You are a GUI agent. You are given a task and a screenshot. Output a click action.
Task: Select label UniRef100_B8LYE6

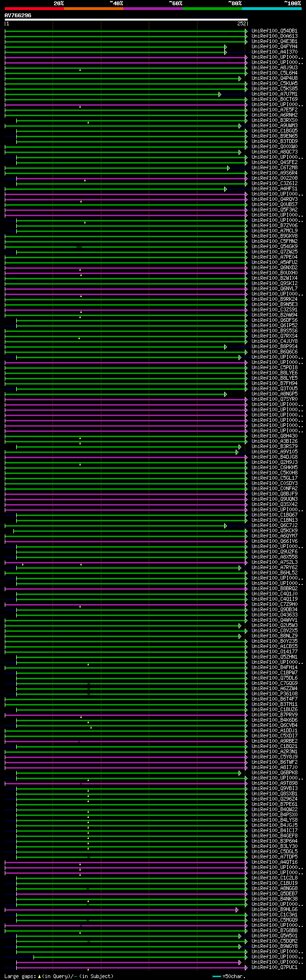coord(274,373)
